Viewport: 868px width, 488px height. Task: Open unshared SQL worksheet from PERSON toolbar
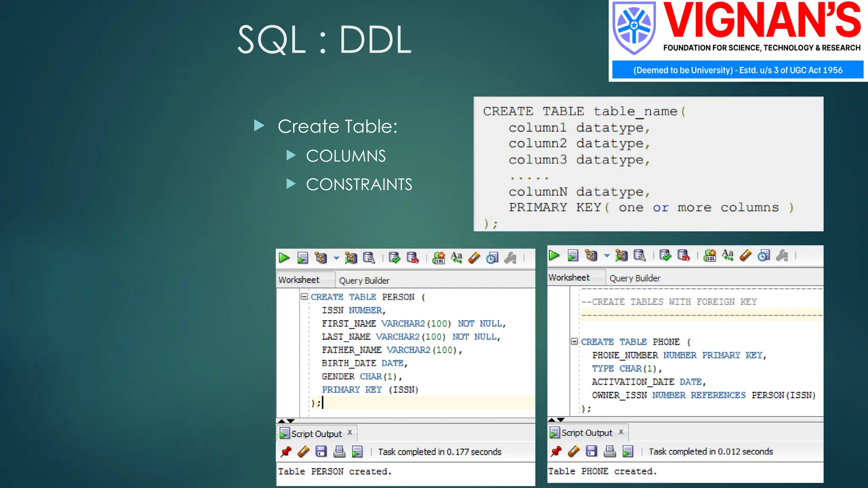point(439,258)
